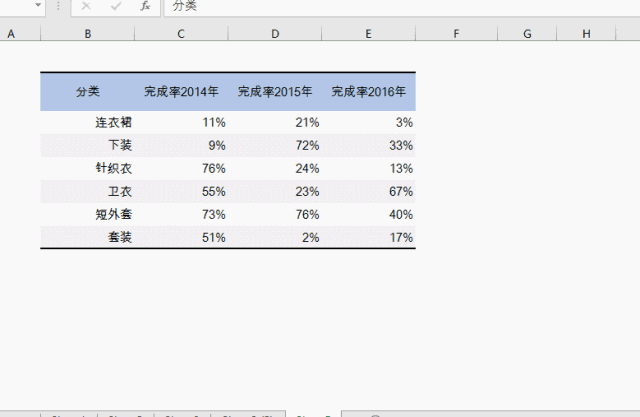Click the Enter checkmark icon in formula bar

coord(116,6)
